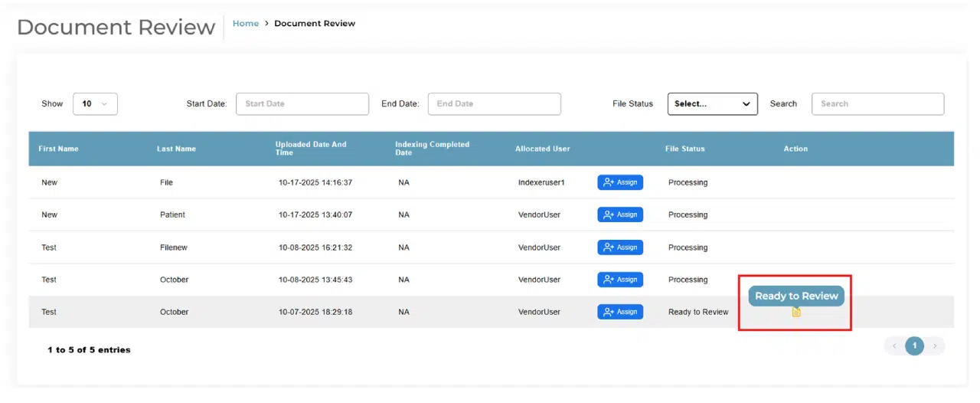Click previous page arrow in pagination
980x403 pixels.
894,346
